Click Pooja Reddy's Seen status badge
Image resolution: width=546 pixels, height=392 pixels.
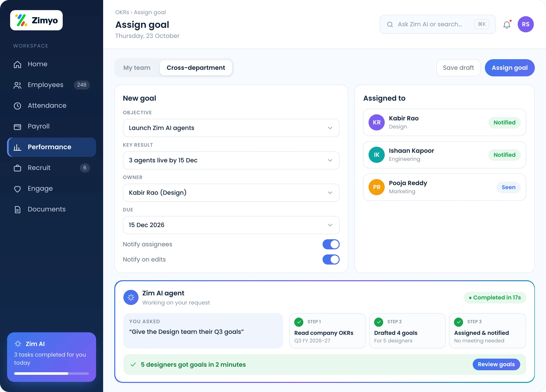point(508,187)
